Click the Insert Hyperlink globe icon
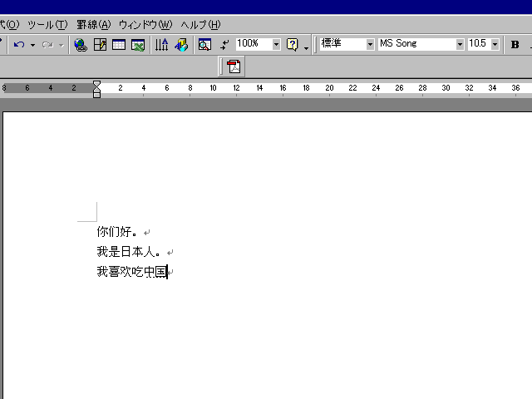 click(x=81, y=44)
